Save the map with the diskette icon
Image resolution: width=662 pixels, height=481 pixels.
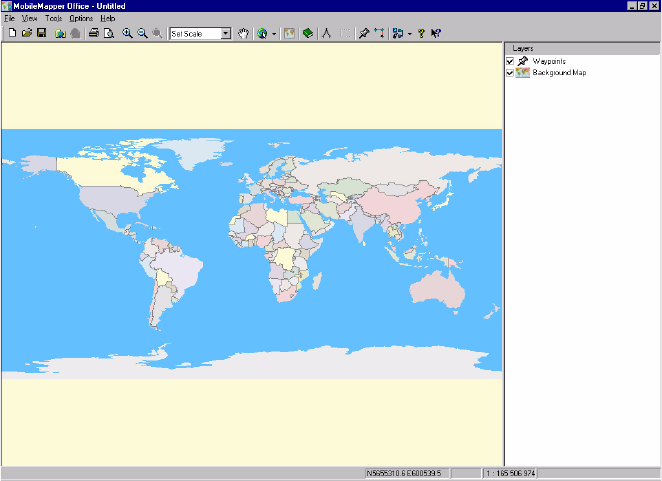coord(41,33)
